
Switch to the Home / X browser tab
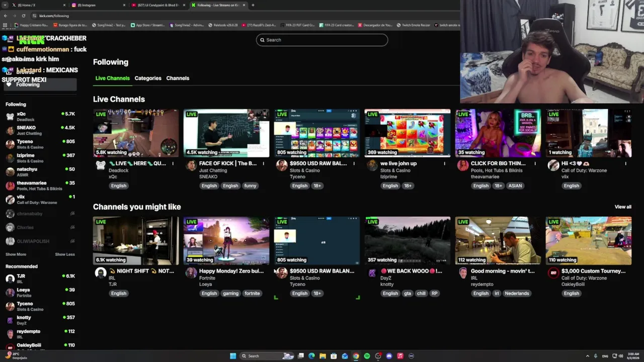(38, 5)
